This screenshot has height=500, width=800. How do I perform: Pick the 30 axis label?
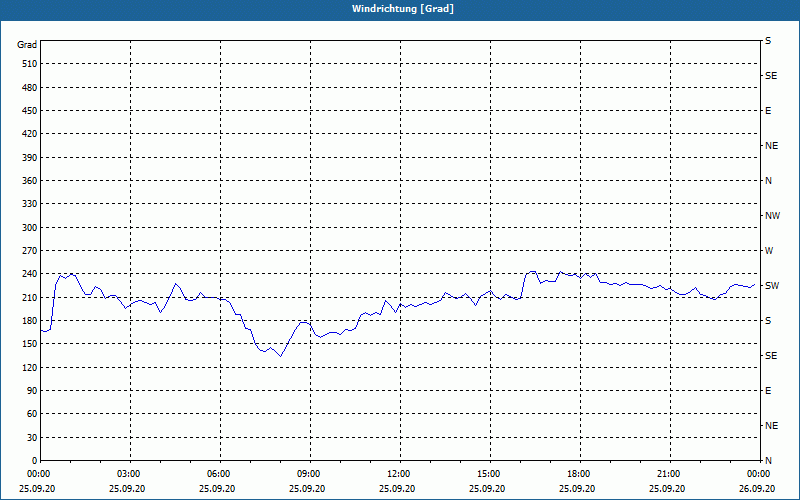(x=32, y=437)
